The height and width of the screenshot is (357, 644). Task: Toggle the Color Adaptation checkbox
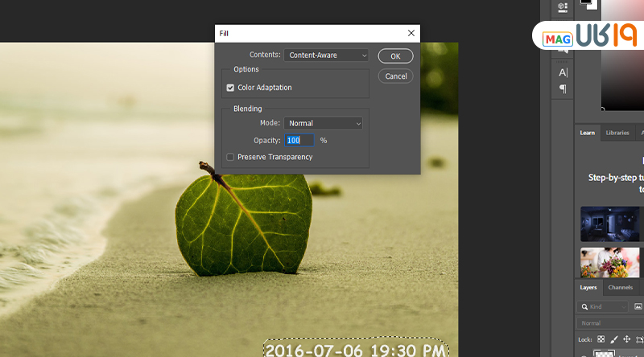[x=230, y=88]
